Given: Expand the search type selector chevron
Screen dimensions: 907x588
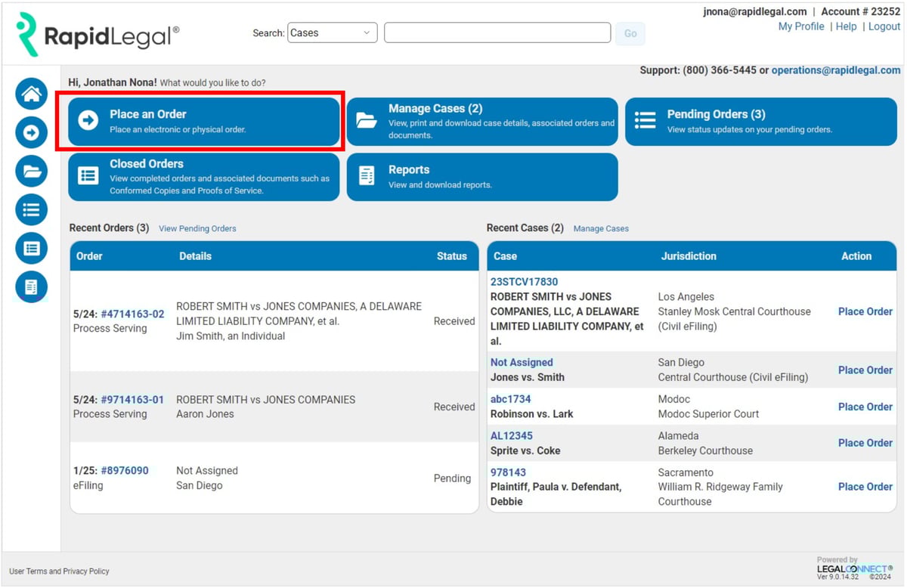Looking at the screenshot, I should (x=367, y=32).
